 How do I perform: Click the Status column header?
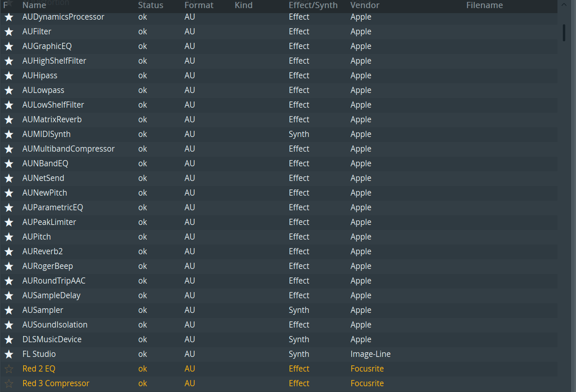click(151, 5)
